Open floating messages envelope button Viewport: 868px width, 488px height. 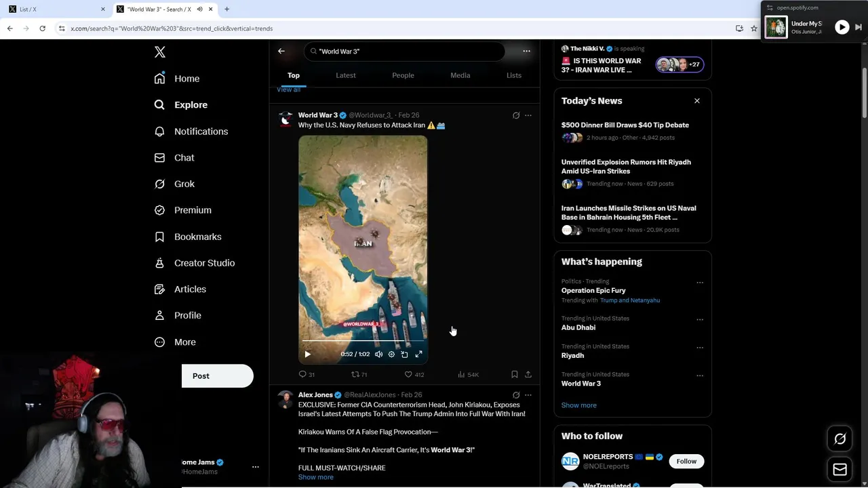pos(840,470)
